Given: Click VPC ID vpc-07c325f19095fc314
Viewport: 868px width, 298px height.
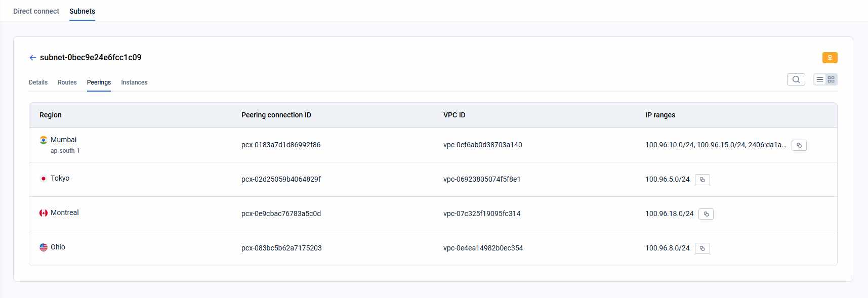Looking at the screenshot, I should 482,214.
